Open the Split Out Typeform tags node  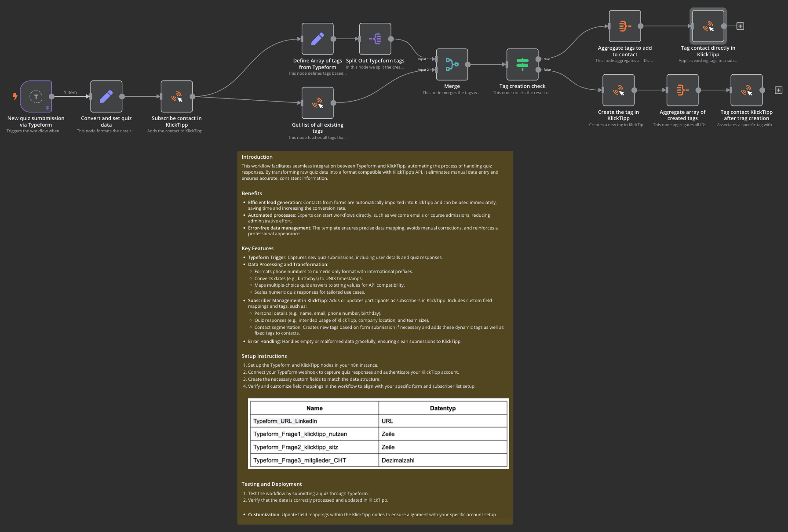click(375, 39)
